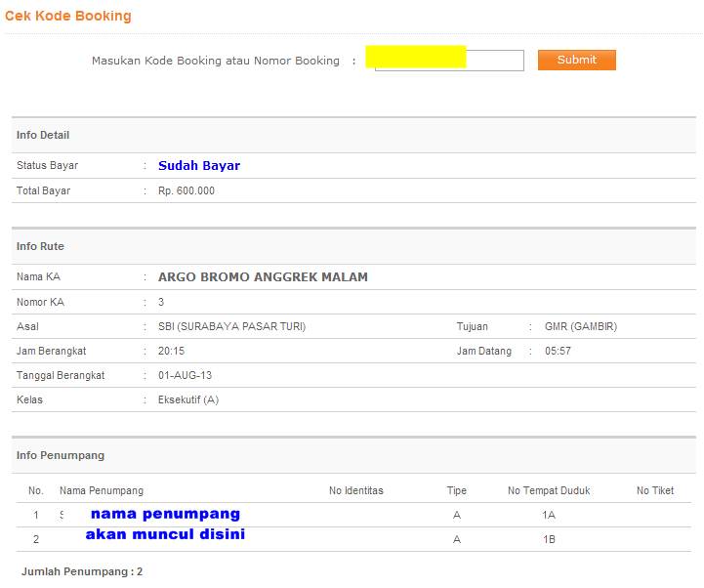
Task: Click departure date '01-AUG-13'
Action: [185, 375]
